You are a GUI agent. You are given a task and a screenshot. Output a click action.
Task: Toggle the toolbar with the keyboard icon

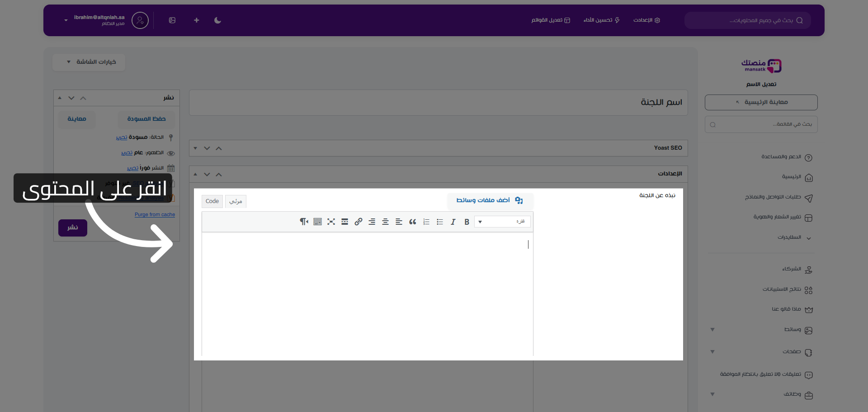point(317,222)
